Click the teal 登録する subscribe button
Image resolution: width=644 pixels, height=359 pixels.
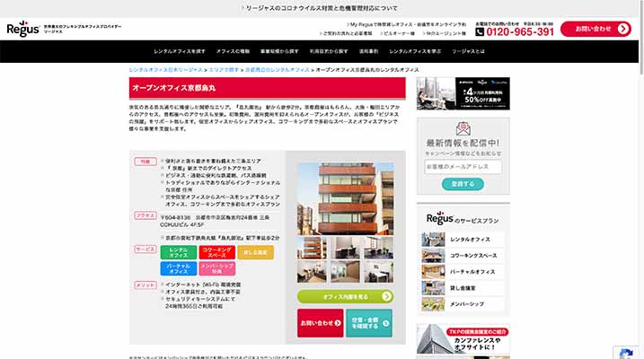463,184
